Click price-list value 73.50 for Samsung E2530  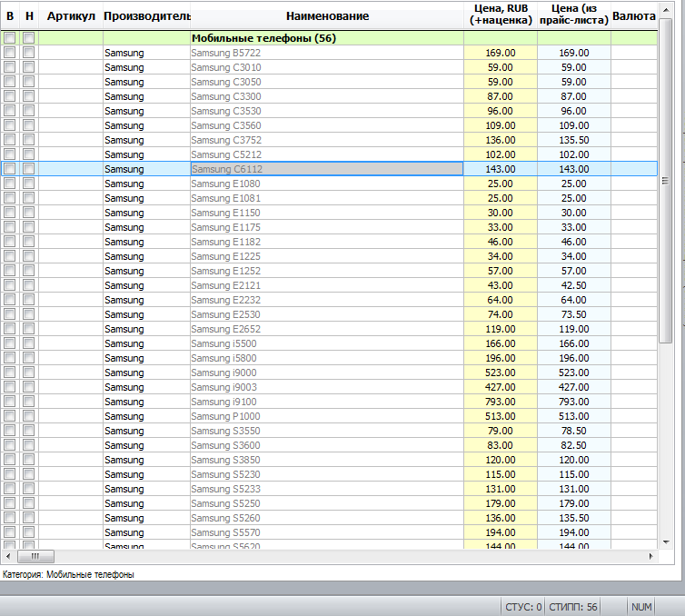[x=574, y=314]
